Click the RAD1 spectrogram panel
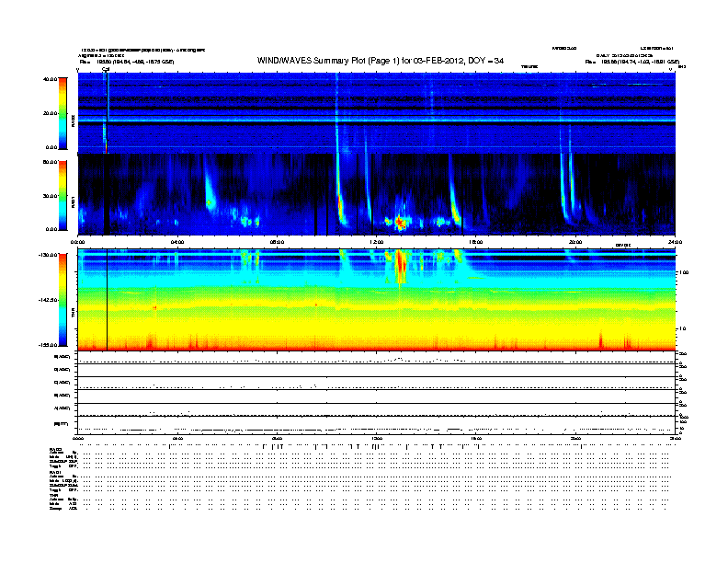Screen dimensions: 728x563 (x=377, y=194)
